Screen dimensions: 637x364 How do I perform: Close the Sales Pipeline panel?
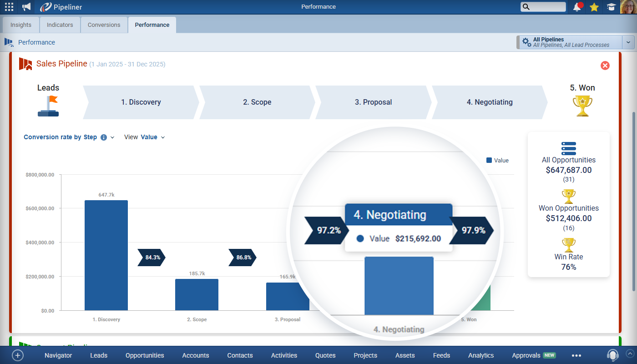(x=605, y=66)
